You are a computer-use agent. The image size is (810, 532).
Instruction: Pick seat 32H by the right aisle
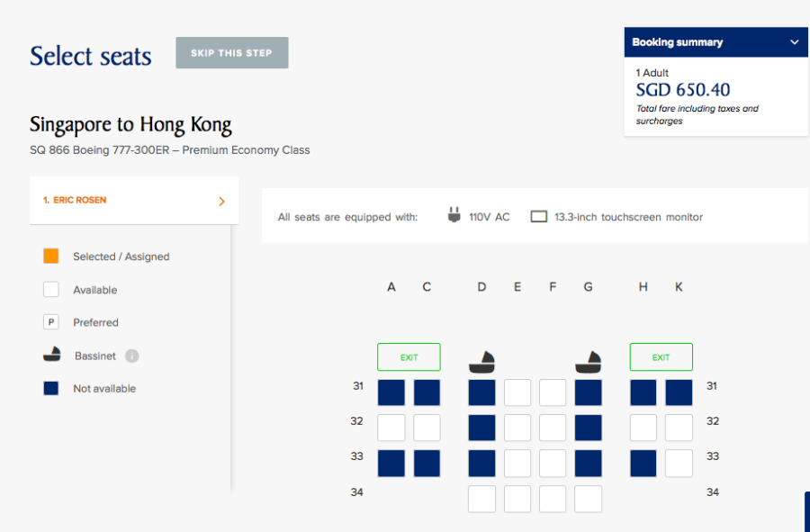click(x=643, y=428)
